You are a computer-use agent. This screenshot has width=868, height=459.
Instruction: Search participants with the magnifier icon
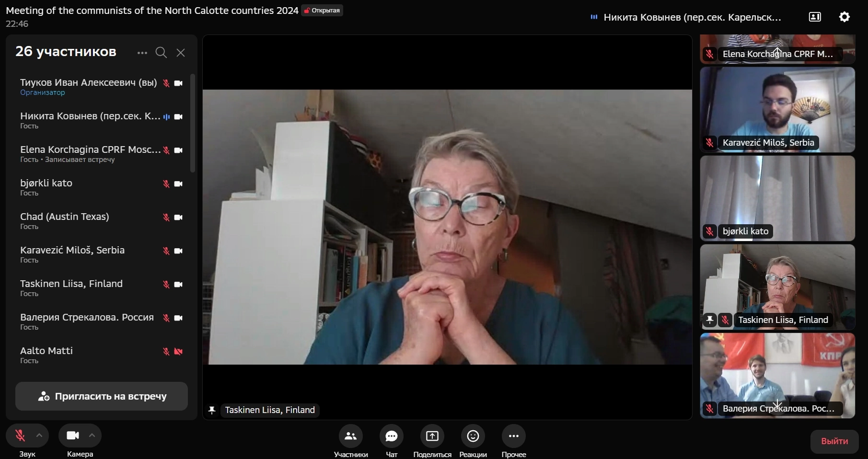[162, 53]
